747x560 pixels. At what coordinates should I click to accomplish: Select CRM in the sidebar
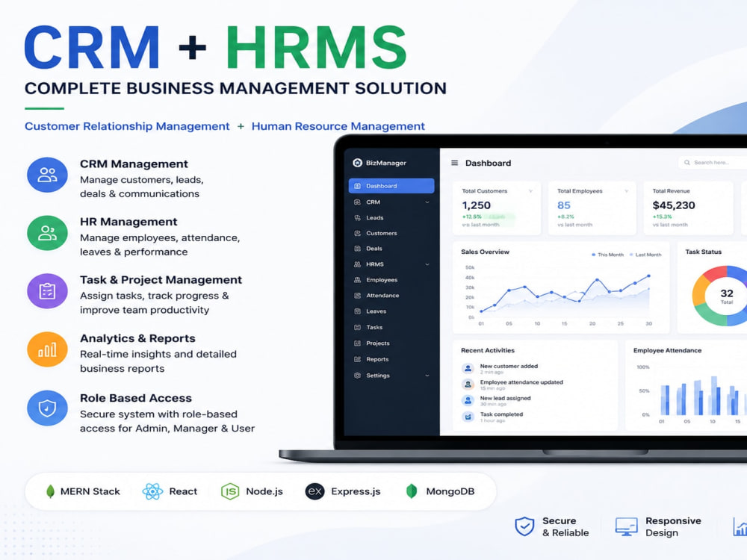click(x=391, y=202)
